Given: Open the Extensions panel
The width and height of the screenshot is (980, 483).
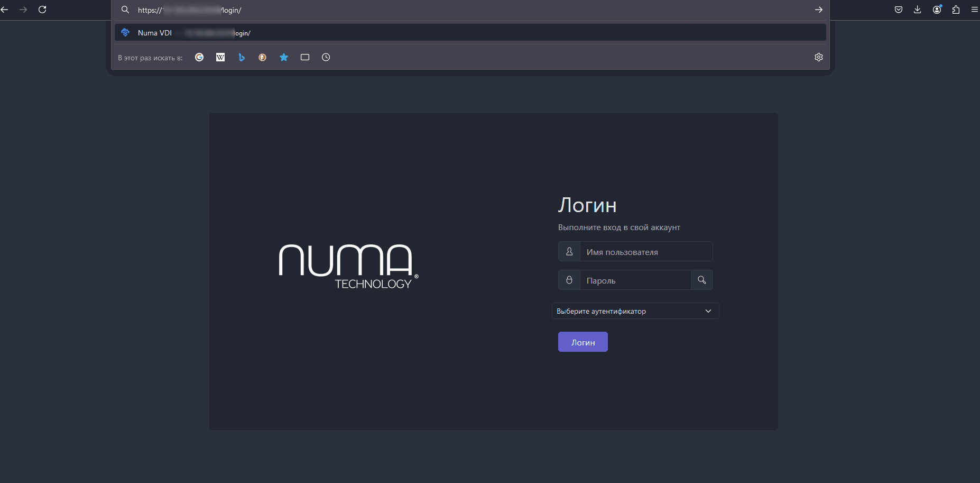Looking at the screenshot, I should pyautogui.click(x=956, y=10).
